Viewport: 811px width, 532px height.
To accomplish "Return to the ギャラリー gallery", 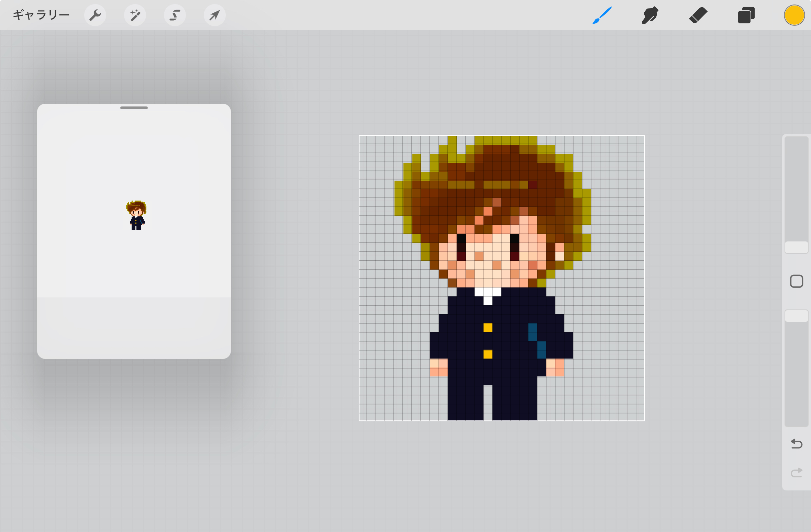I will tap(41, 15).
